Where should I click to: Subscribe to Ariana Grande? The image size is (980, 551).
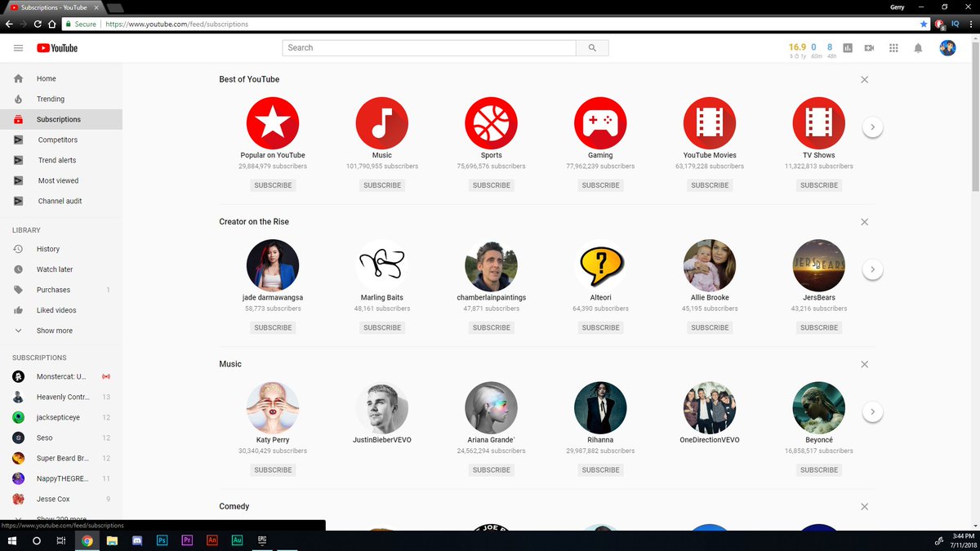click(x=492, y=470)
